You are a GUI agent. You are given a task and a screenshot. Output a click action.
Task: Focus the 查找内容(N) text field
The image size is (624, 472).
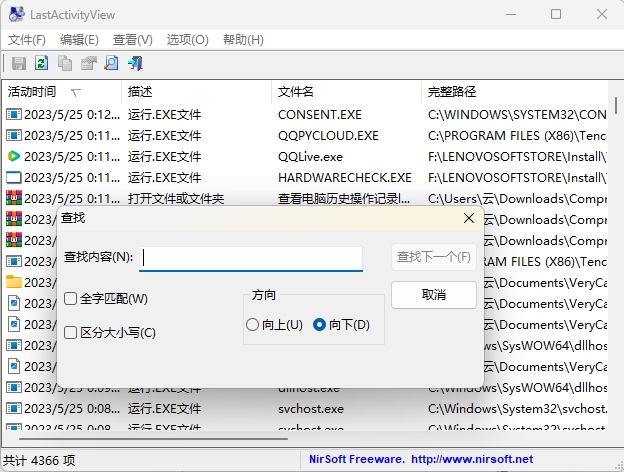251,259
